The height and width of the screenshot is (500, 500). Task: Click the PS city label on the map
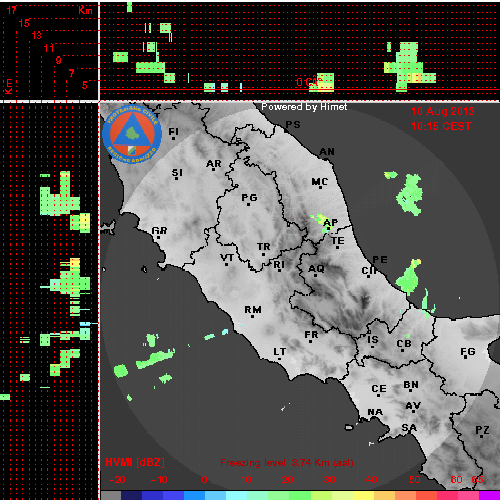tap(293, 125)
